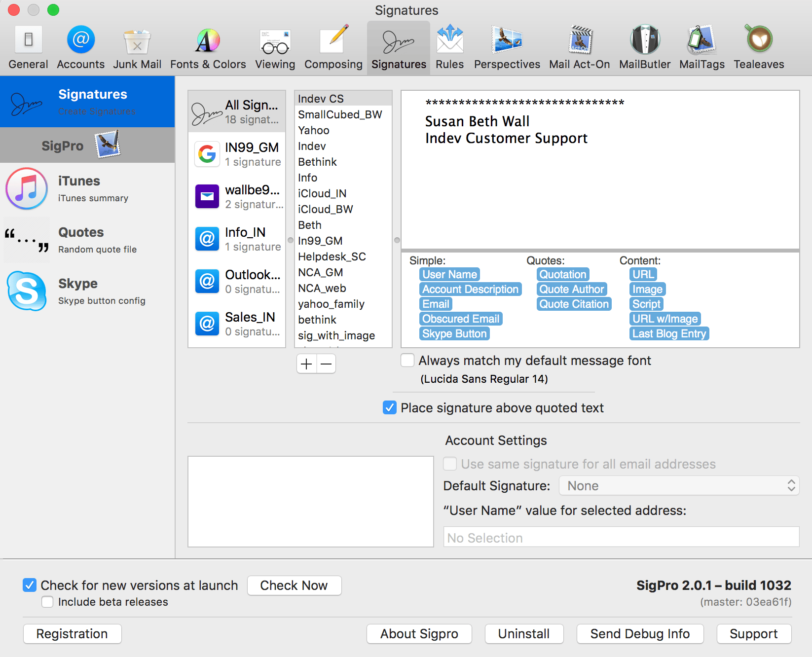Open the Composing preferences pane
This screenshot has width=812, height=657.
pyautogui.click(x=333, y=48)
